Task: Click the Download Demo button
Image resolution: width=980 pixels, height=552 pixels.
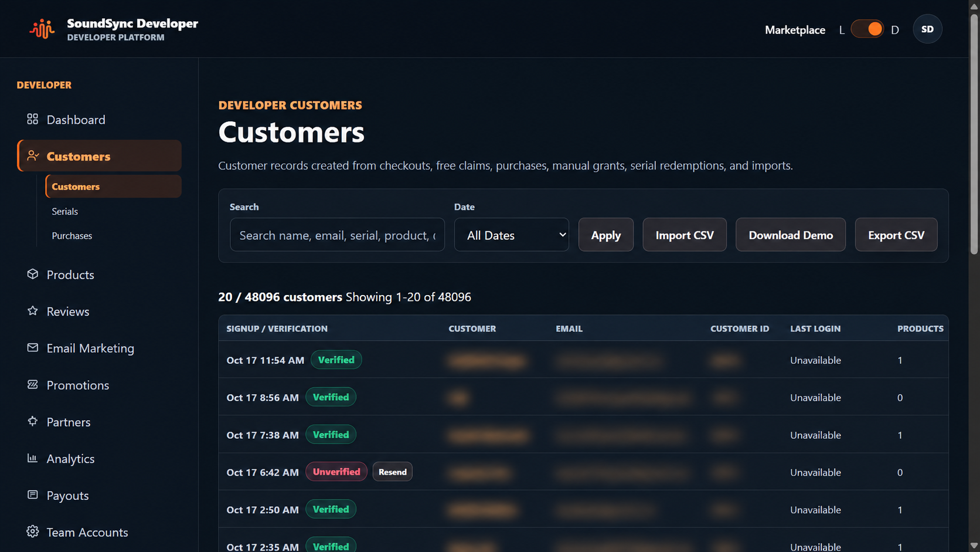Action: 790,235
